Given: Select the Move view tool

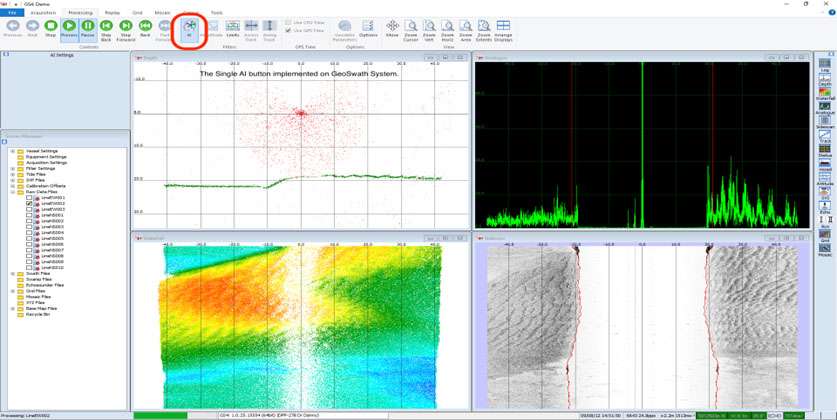Looking at the screenshot, I should 392,29.
